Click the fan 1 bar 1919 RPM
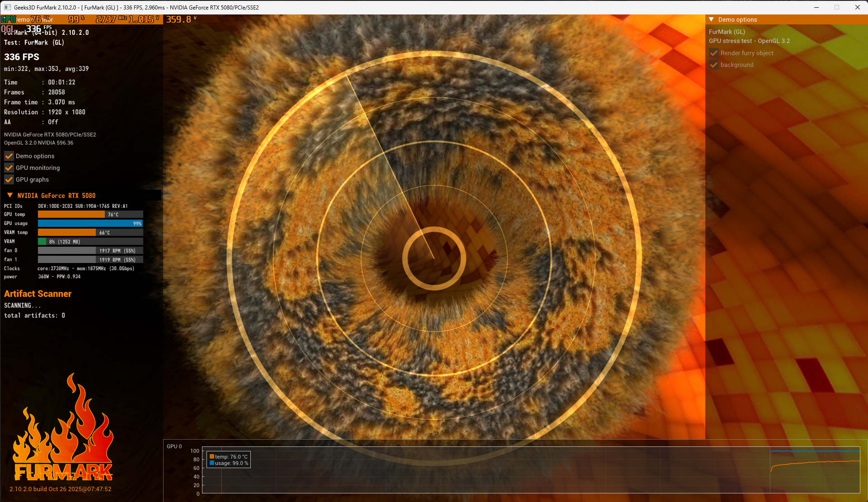This screenshot has width=868, height=502. click(x=90, y=260)
